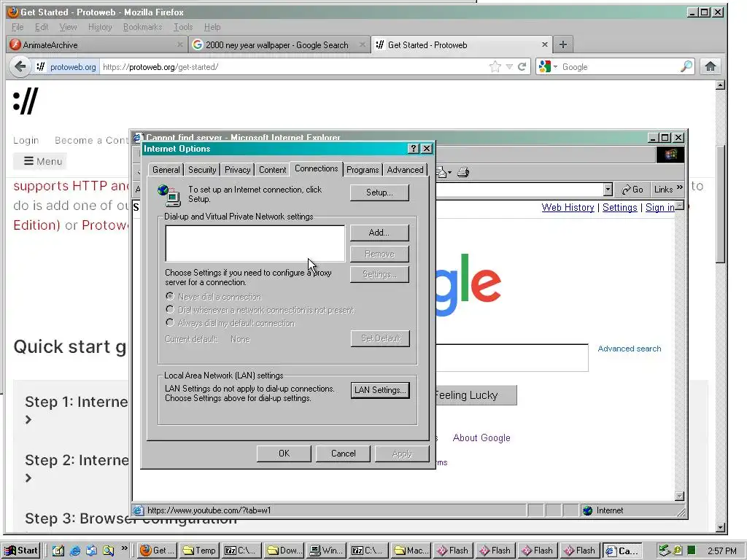Click the Windows Start button
This screenshot has width=747, height=560.
(x=20, y=551)
